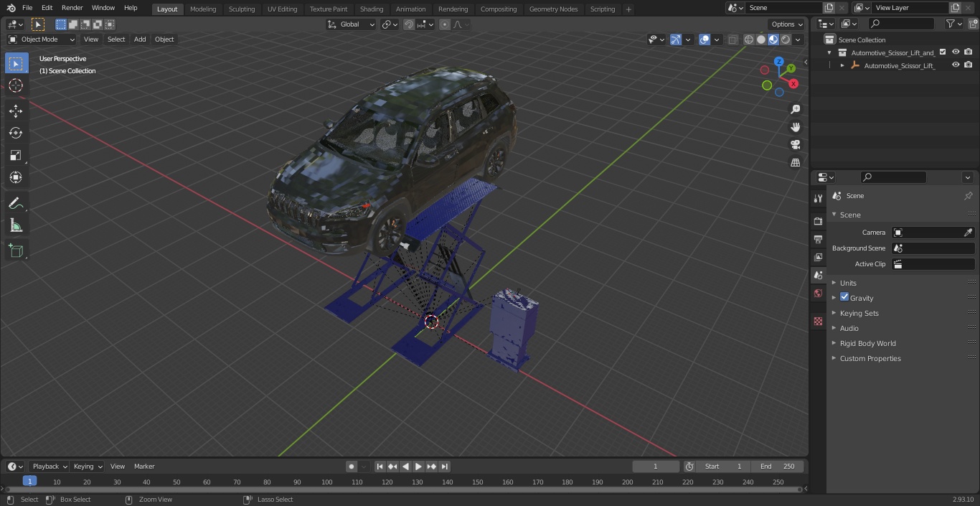This screenshot has height=506, width=980.
Task: Pick the Add Cube tool
Action: [x=16, y=251]
